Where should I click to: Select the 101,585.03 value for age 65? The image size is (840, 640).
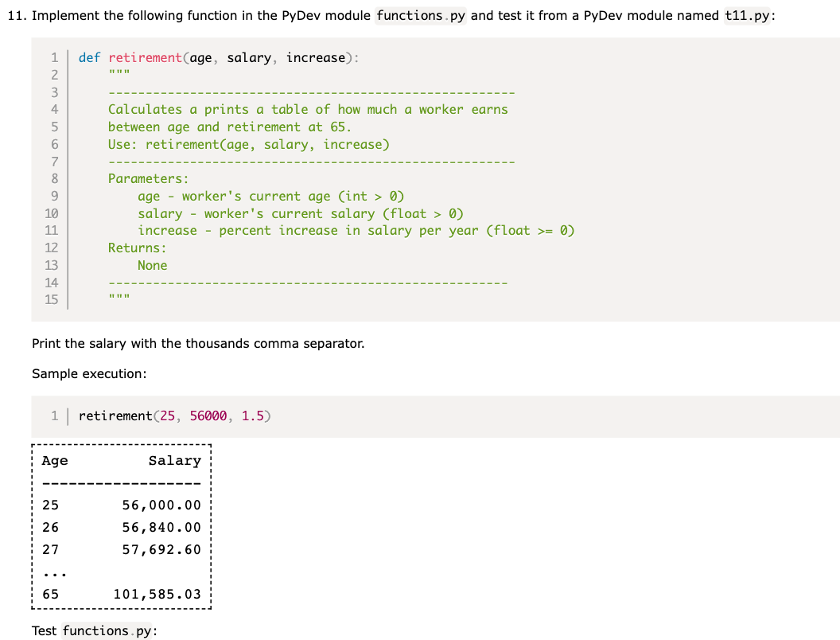[x=160, y=594]
